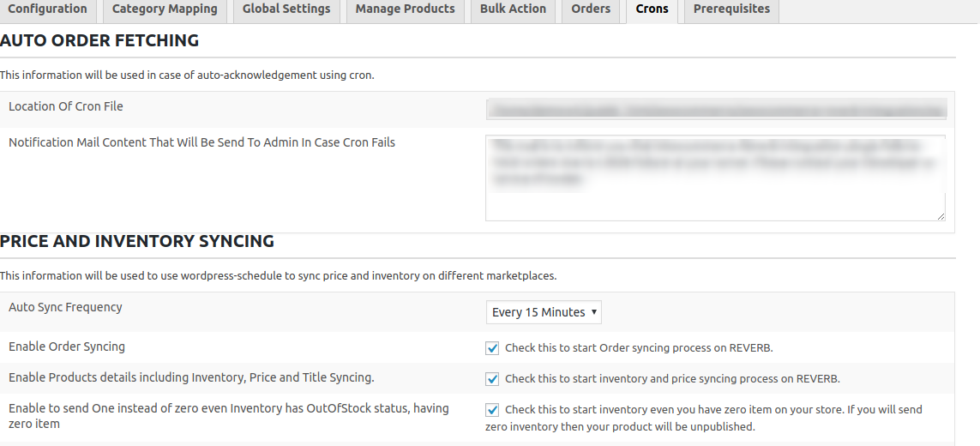The width and height of the screenshot is (980, 446).
Task: Open the Configuration tab
Action: [47, 9]
